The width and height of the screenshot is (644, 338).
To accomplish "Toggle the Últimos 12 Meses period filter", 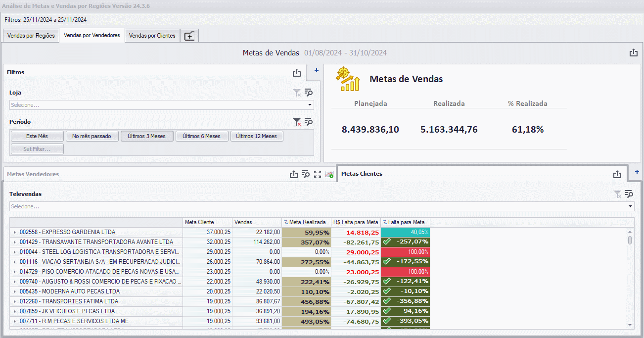I will click(x=257, y=136).
